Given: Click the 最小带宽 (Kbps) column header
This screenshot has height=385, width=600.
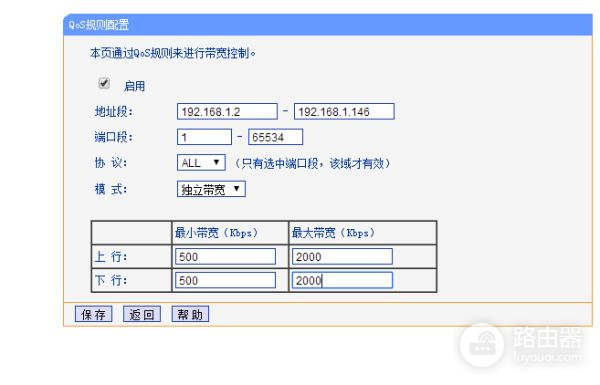Looking at the screenshot, I should pyautogui.click(x=216, y=233).
